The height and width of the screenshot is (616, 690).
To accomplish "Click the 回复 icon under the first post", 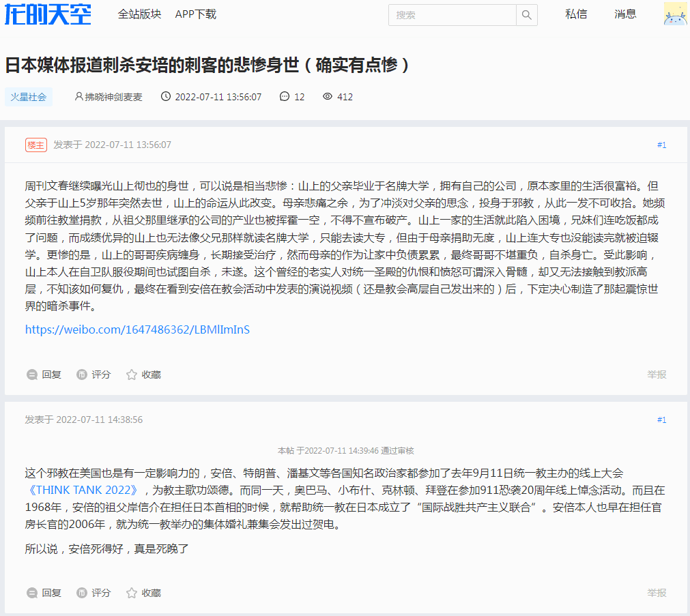I will click(x=31, y=375).
